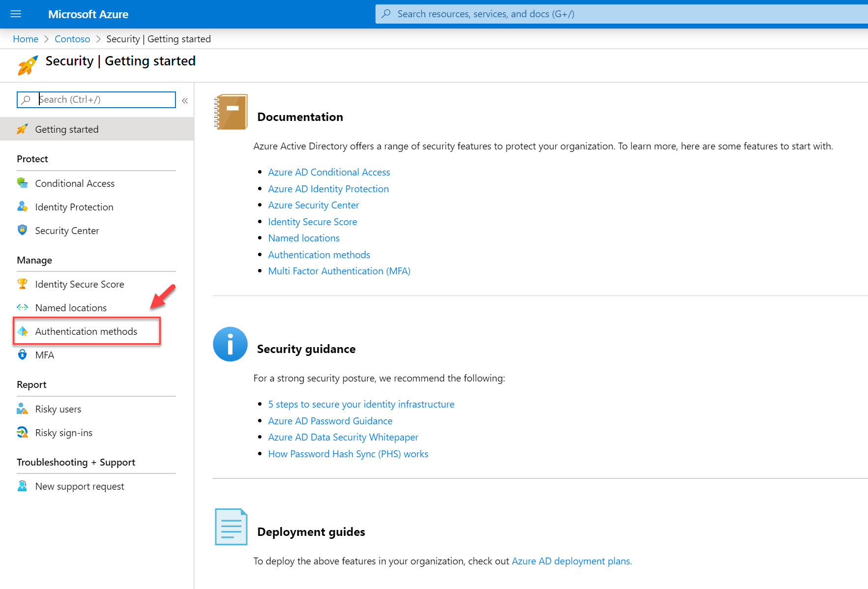The image size is (868, 589).
Task: Open the Contoso breadcrumb link
Action: (72, 39)
